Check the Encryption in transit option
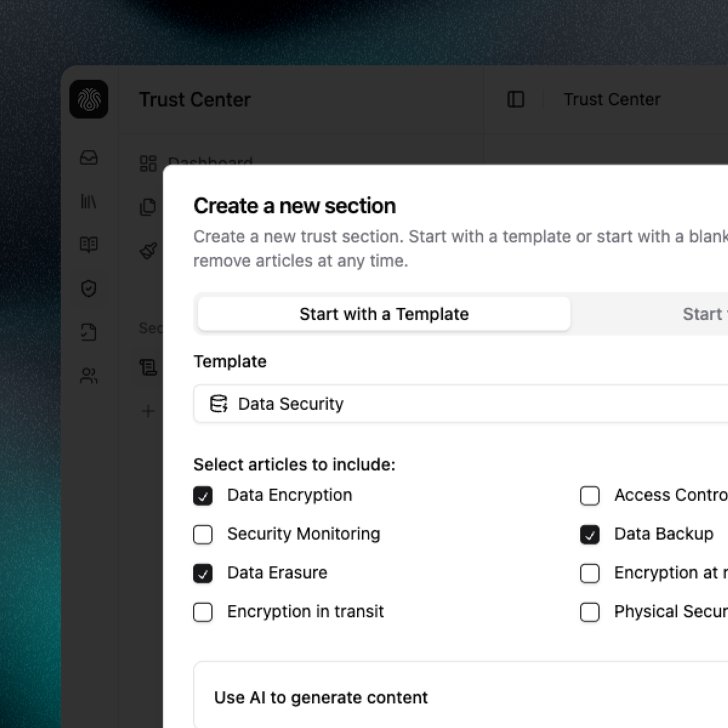The width and height of the screenshot is (728, 728). point(203,612)
